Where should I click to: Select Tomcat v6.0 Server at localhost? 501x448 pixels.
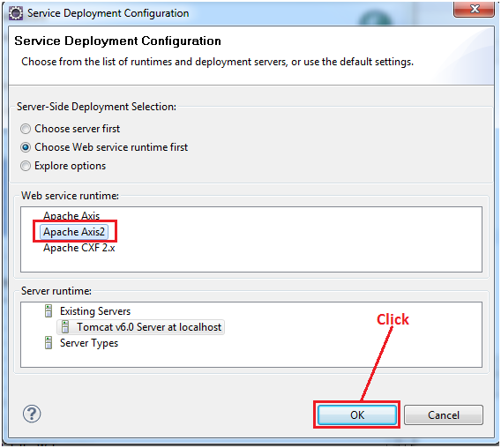point(149,327)
